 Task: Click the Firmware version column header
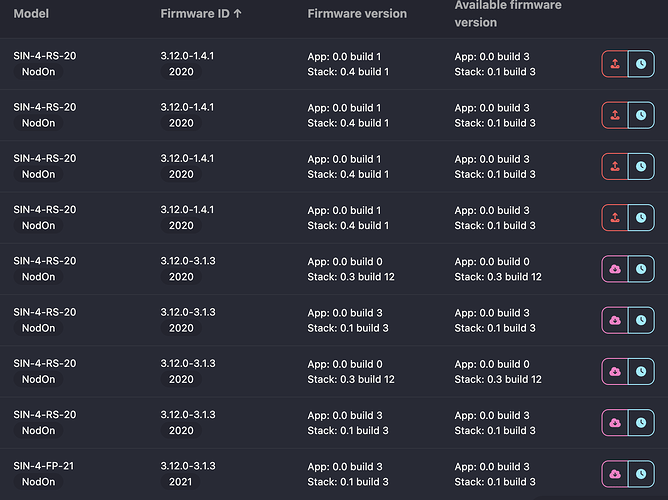tap(357, 15)
